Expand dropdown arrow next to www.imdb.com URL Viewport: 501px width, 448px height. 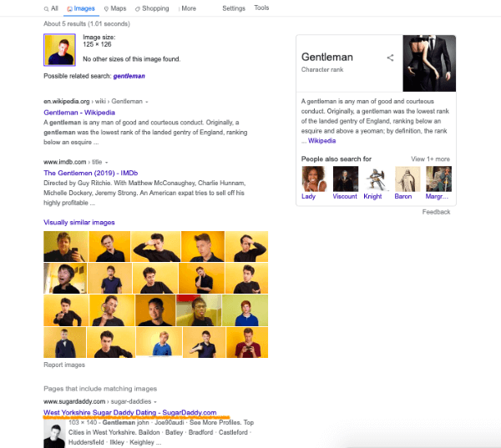coord(106,163)
